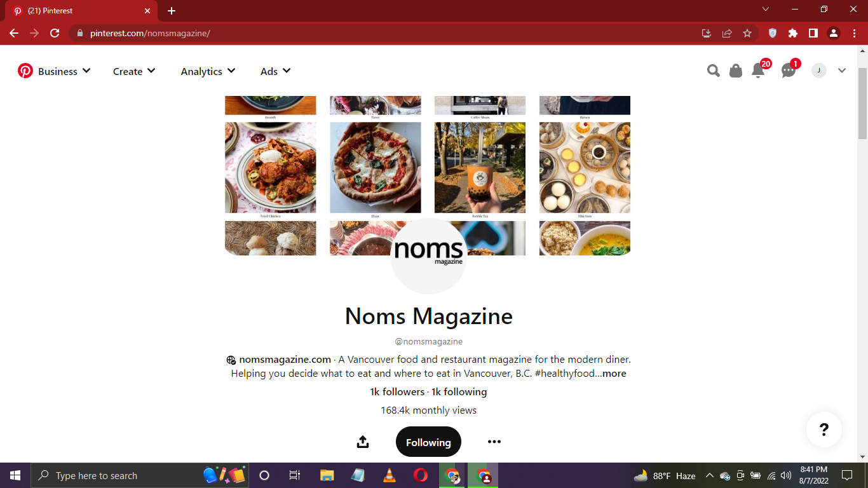This screenshot has height=488, width=868.
Task: Expand the Create dropdown menu
Action: 134,71
